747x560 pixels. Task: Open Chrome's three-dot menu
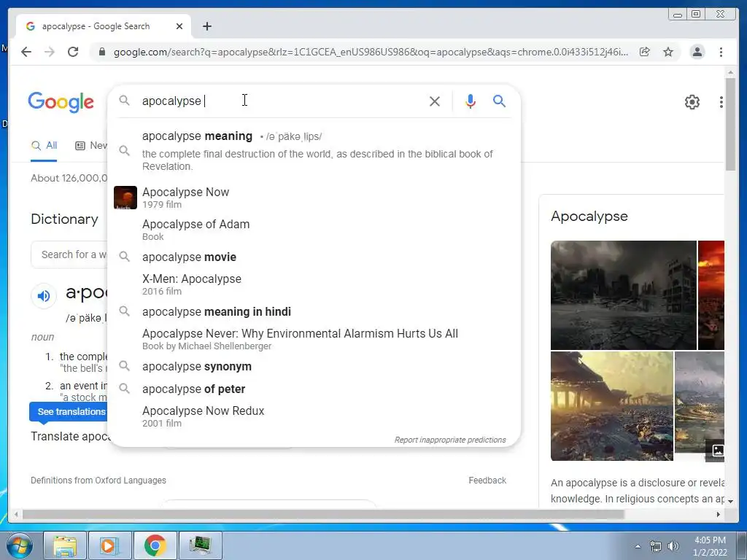(x=721, y=52)
